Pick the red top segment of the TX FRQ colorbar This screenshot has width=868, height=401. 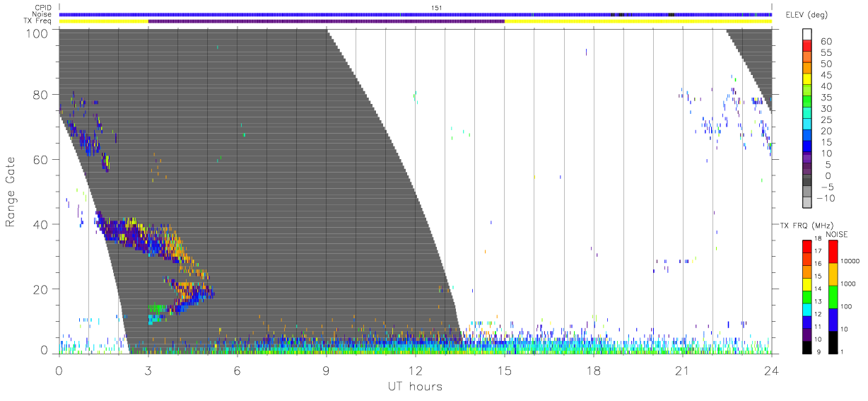click(807, 246)
